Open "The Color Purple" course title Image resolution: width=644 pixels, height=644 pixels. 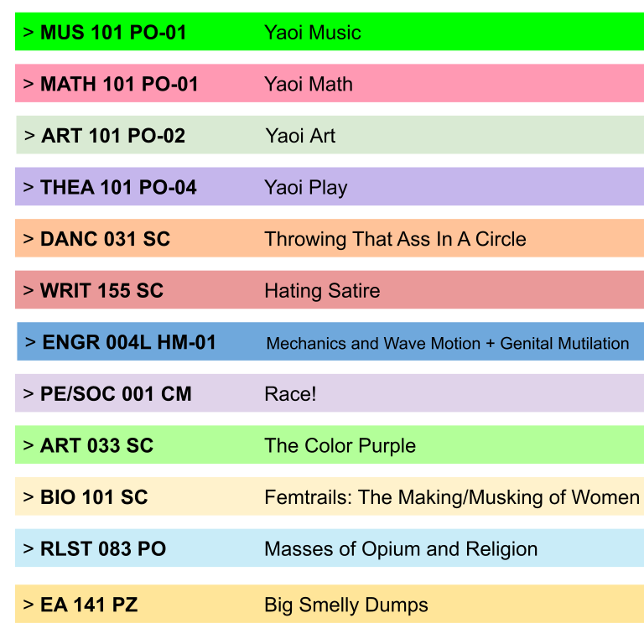pos(340,445)
